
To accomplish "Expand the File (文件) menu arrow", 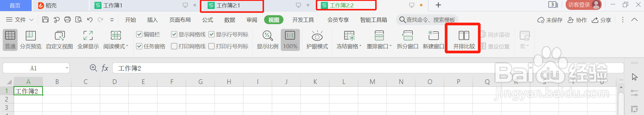I will pos(31,20).
